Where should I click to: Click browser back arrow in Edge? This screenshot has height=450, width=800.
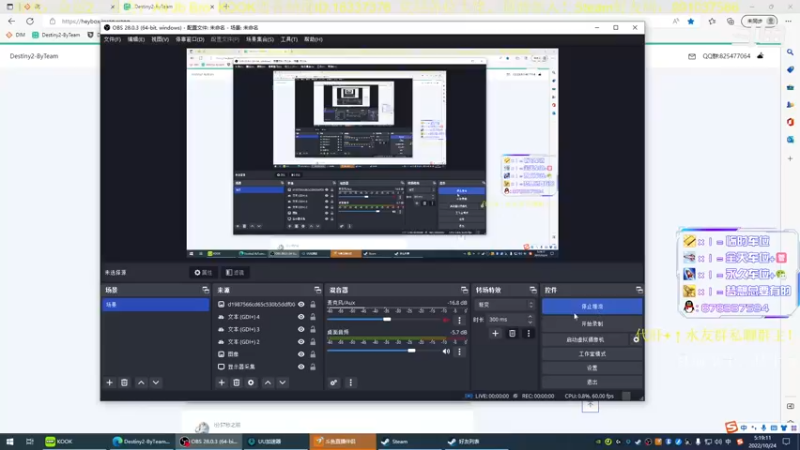12,21
